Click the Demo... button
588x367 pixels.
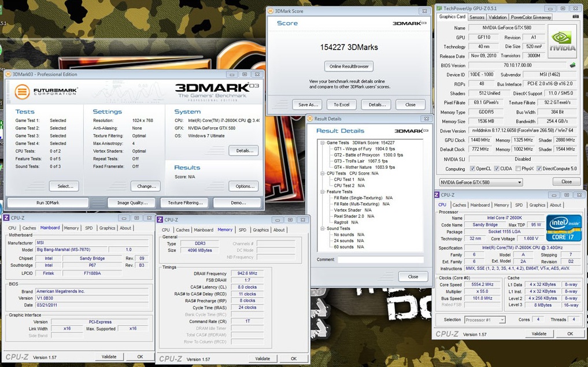click(x=238, y=203)
